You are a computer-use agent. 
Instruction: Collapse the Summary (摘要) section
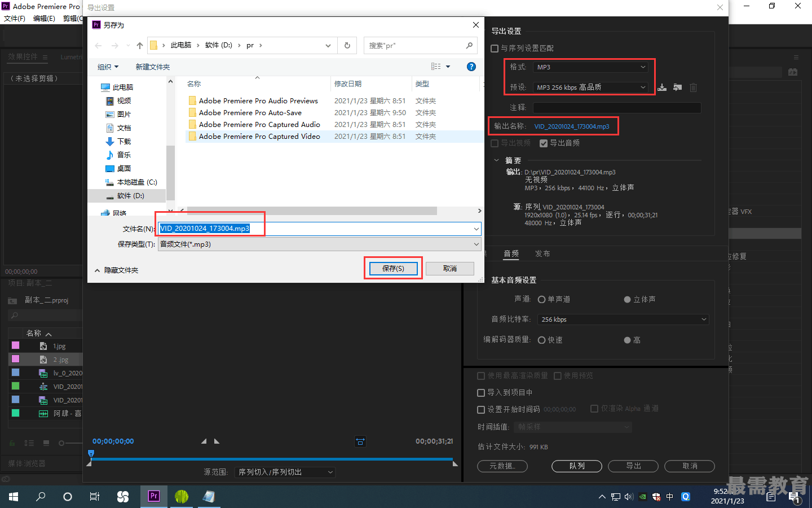coord(497,160)
